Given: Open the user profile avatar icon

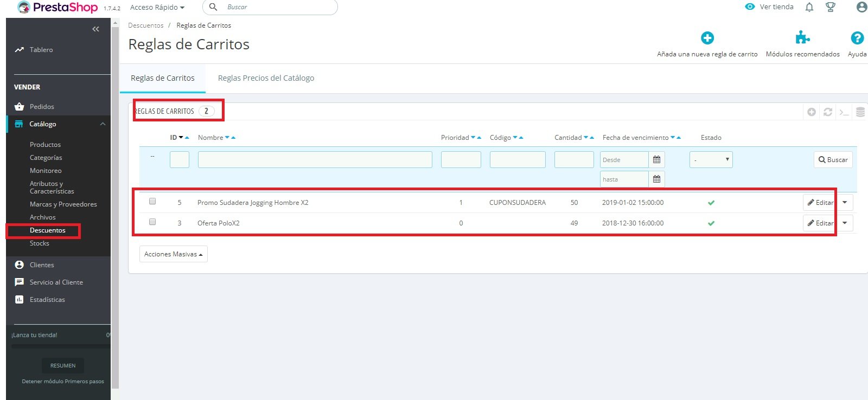Looking at the screenshot, I should click(861, 7).
